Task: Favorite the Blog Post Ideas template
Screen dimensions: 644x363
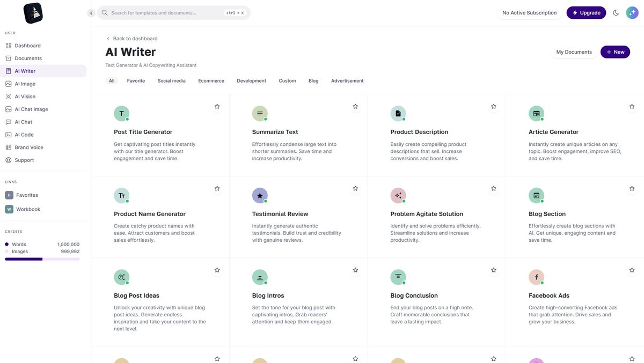Action: pos(217,270)
